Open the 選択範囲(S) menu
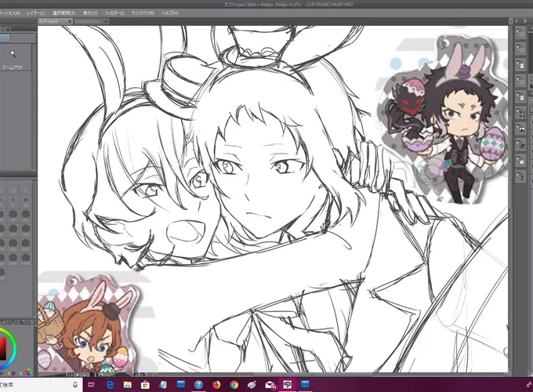 tap(64, 13)
